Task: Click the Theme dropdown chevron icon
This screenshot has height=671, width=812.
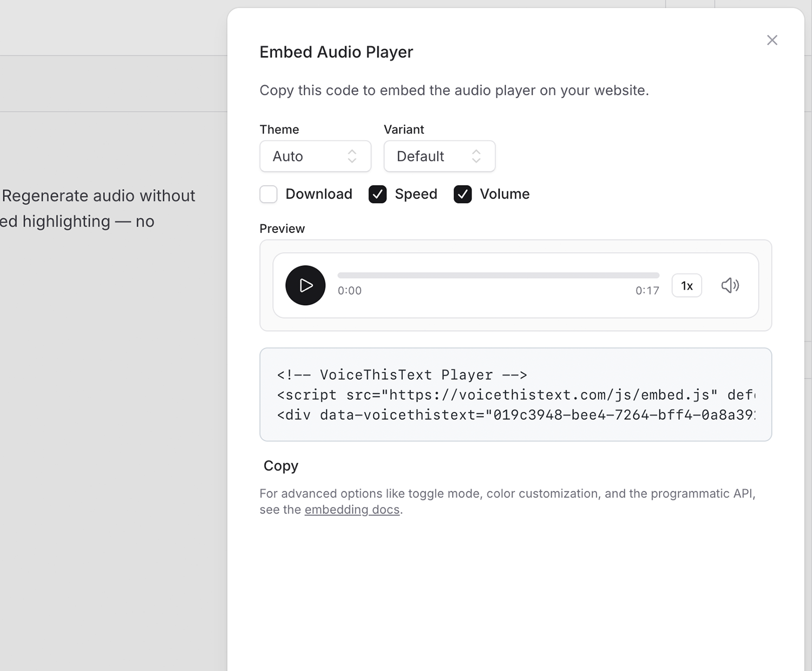Action: pyautogui.click(x=352, y=156)
